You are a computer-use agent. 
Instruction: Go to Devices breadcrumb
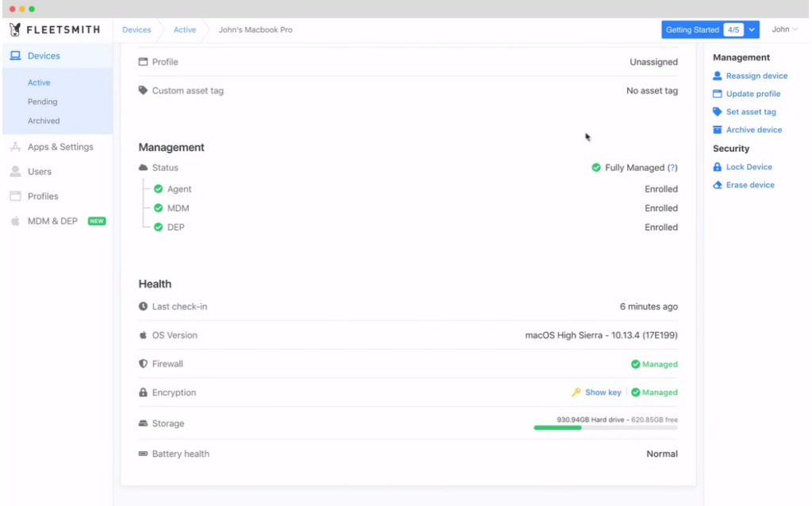pyautogui.click(x=136, y=29)
